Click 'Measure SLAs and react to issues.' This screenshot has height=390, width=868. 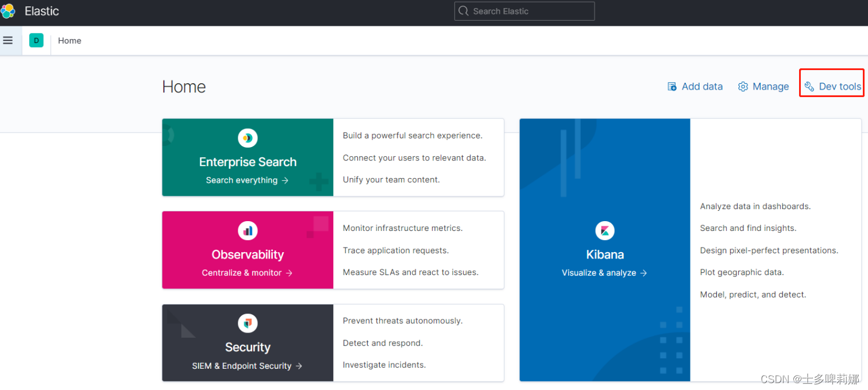411,272
